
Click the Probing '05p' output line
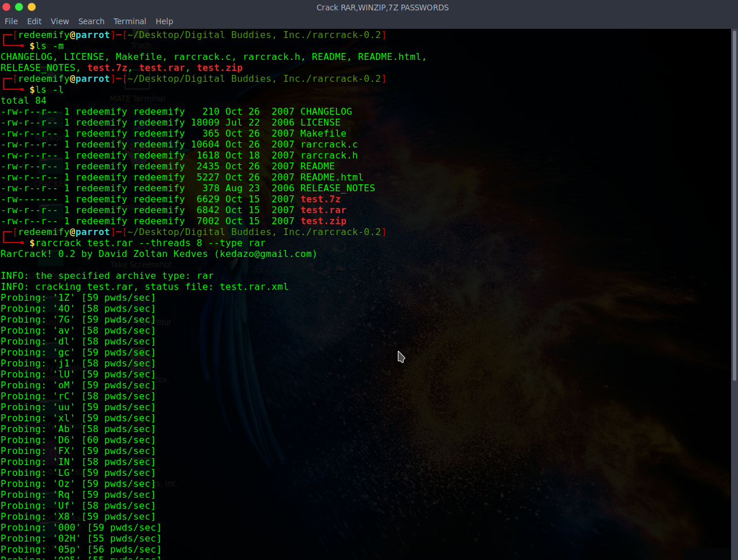tap(81, 550)
